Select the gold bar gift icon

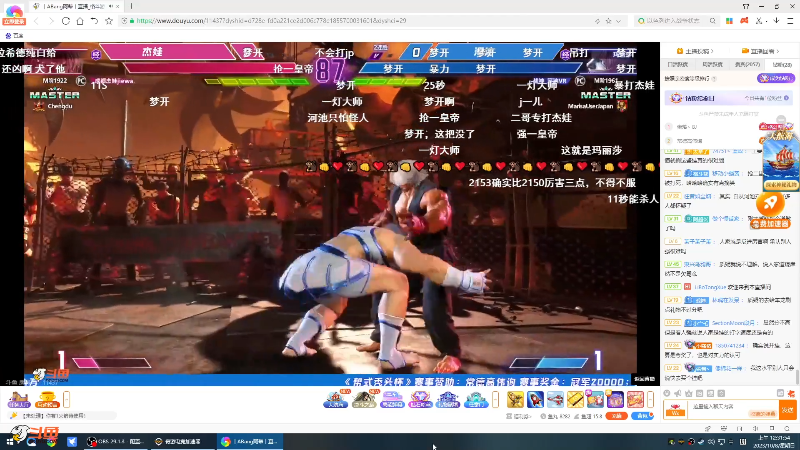(575, 399)
